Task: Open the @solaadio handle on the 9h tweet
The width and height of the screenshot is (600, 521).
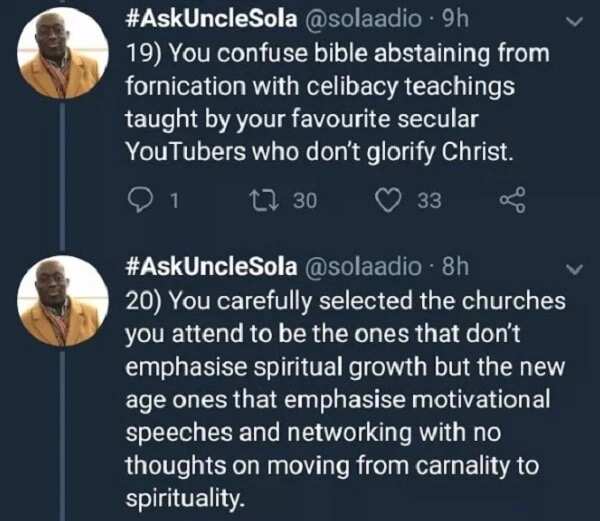Action: 363,19
